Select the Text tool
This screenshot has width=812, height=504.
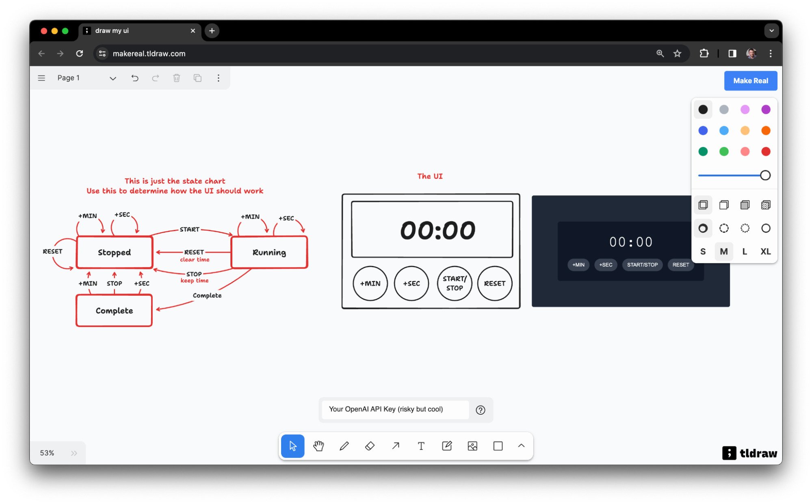tap(420, 446)
